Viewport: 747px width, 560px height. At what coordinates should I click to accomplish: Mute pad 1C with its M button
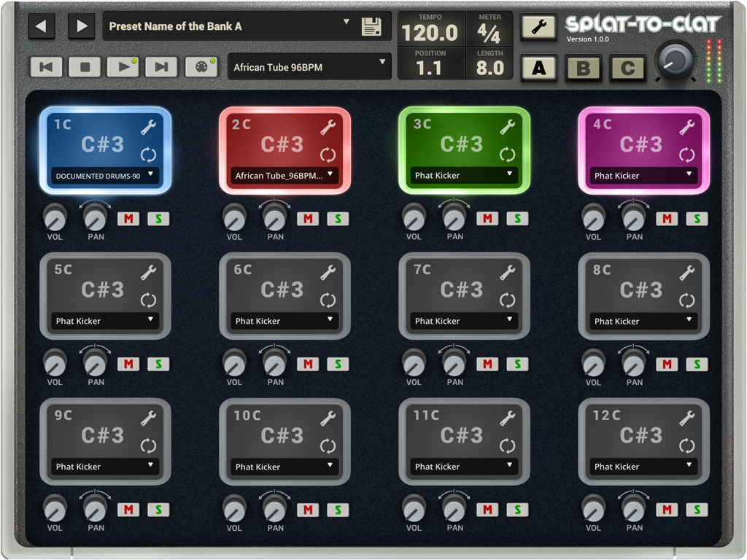[128, 218]
